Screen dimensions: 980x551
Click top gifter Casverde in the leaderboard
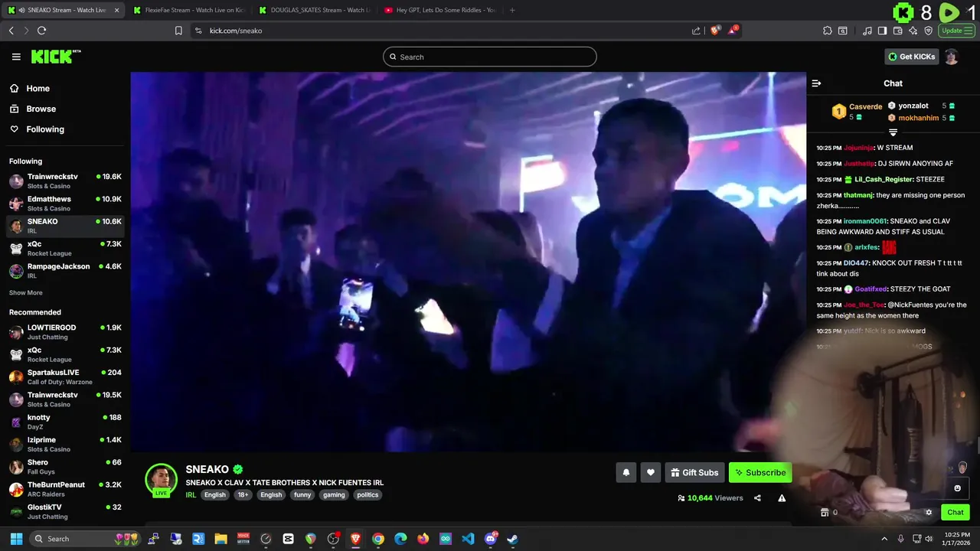point(865,106)
